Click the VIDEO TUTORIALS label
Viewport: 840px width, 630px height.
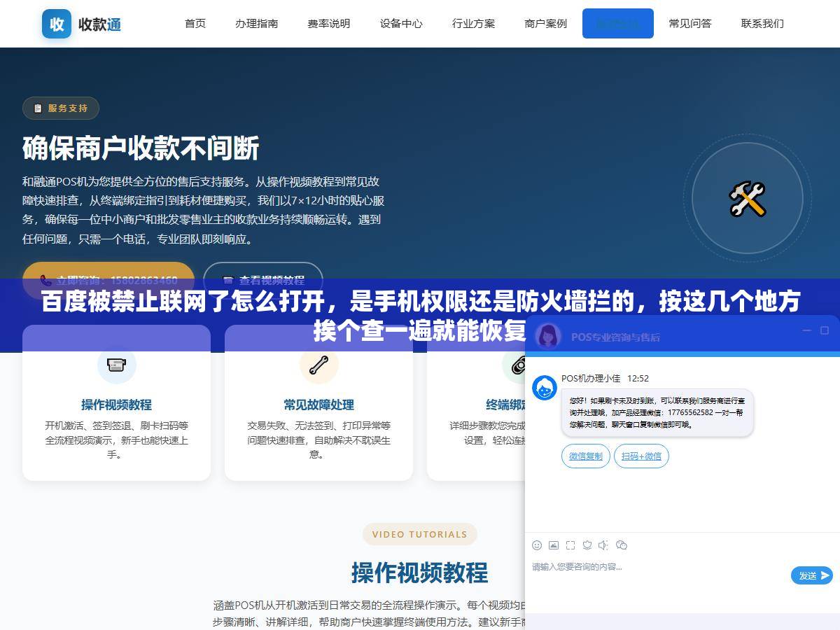pos(419,534)
